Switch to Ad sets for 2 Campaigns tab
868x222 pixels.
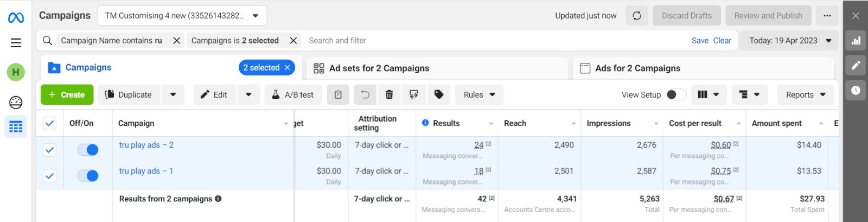tap(379, 68)
